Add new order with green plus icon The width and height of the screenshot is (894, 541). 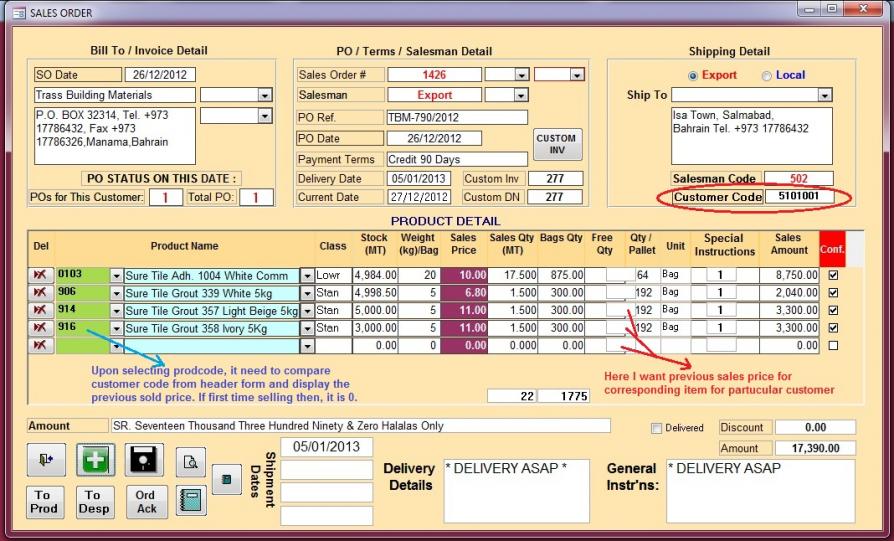[x=95, y=459]
